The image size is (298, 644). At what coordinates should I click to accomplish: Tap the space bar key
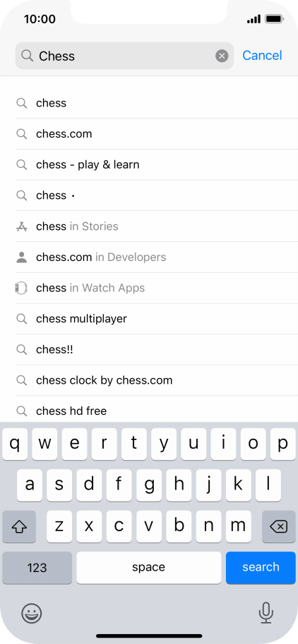pos(149,568)
